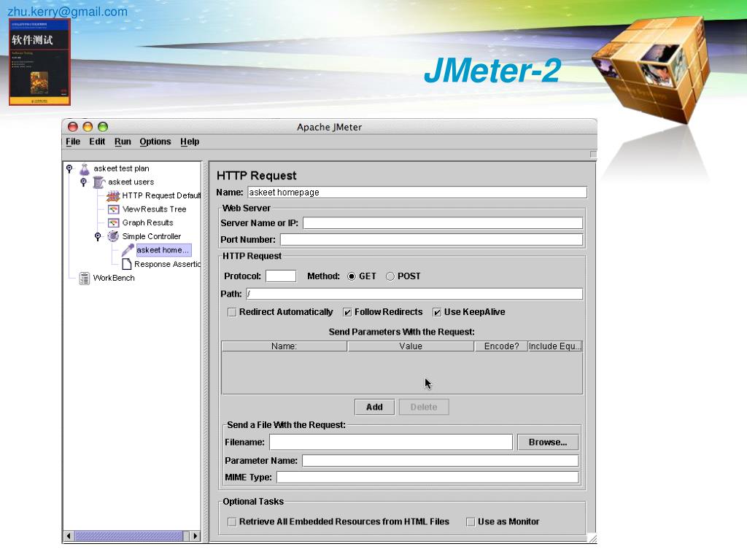747x560 pixels.
Task: Click the software testing book cover thumbnail
Action: [39, 62]
